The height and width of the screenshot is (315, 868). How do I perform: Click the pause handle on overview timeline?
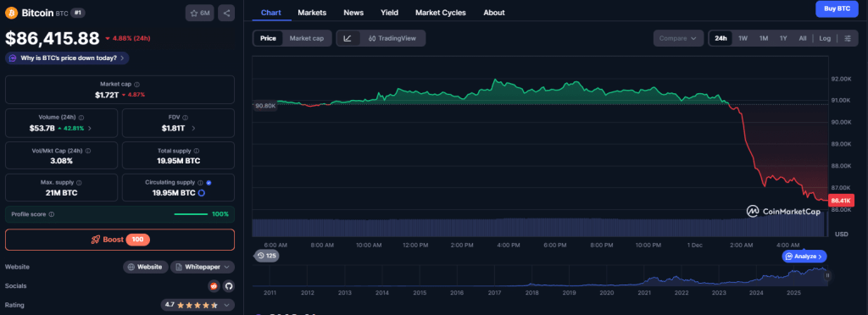pos(827,275)
